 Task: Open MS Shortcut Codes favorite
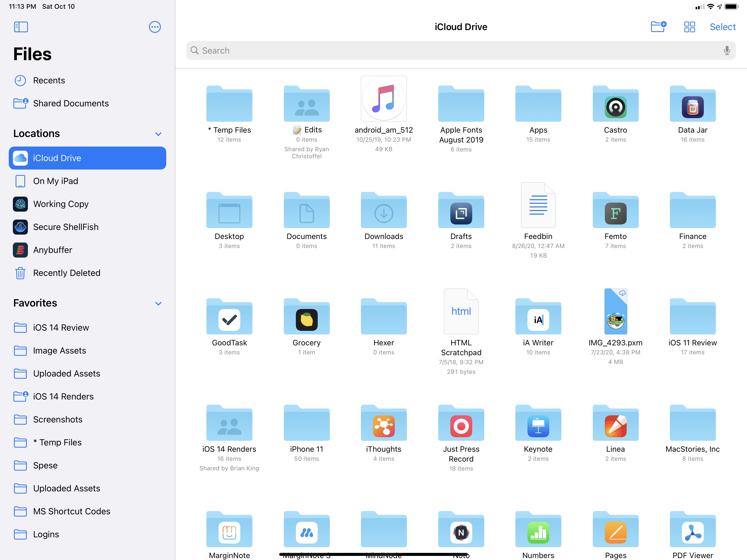coord(87,511)
